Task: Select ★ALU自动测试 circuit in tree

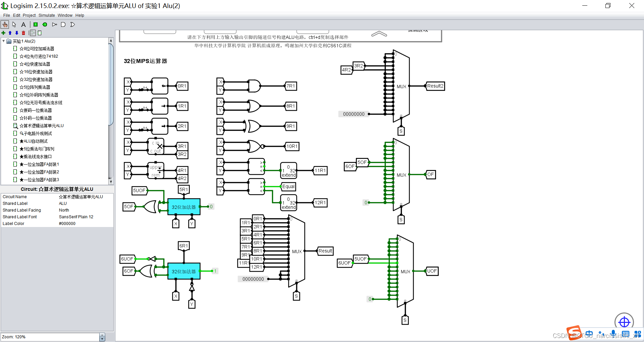Action: [33, 141]
